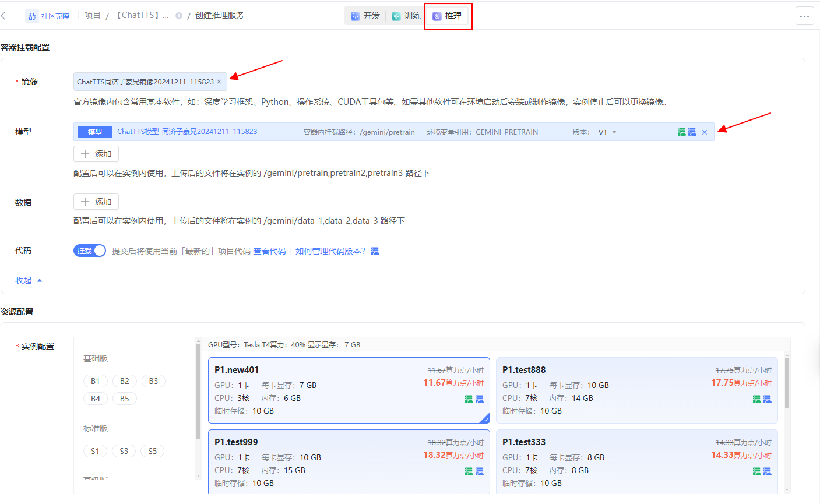Switch to the 训练 tab
Viewport: 820px width, 504px height.
(406, 16)
